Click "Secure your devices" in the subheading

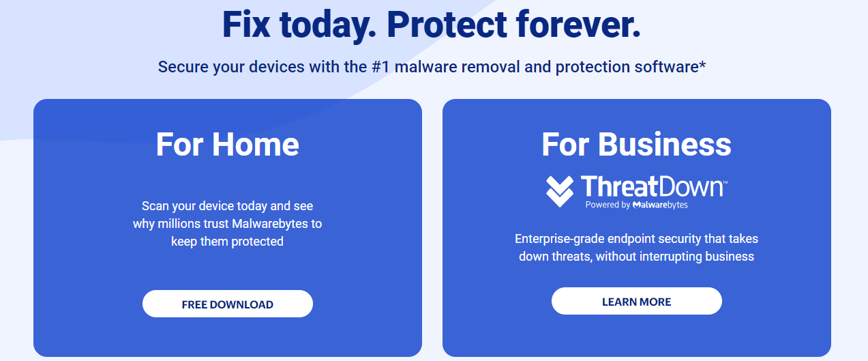pyautogui.click(x=222, y=68)
